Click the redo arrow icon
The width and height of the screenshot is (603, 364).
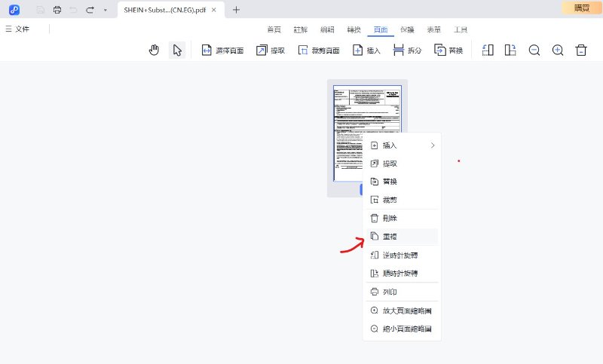pyautogui.click(x=90, y=10)
